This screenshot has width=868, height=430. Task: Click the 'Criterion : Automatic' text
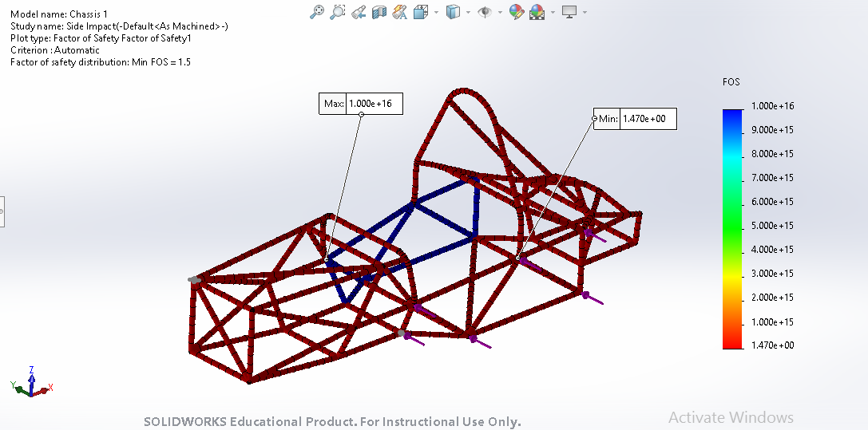(55, 50)
